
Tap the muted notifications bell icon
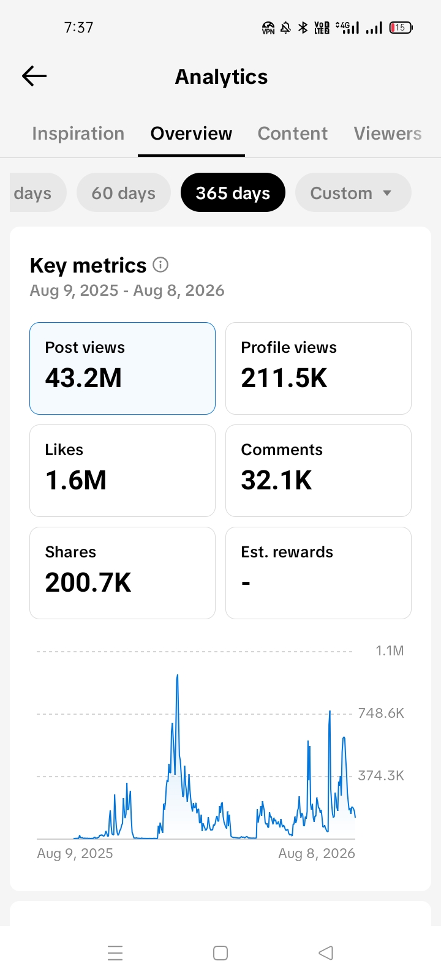tap(285, 28)
